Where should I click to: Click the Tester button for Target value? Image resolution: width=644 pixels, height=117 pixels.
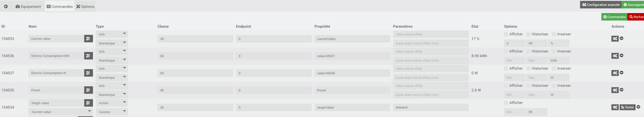click(627, 107)
